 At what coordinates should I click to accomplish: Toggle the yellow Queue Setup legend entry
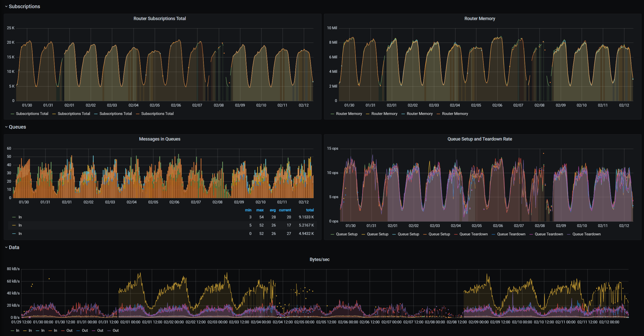point(378,234)
